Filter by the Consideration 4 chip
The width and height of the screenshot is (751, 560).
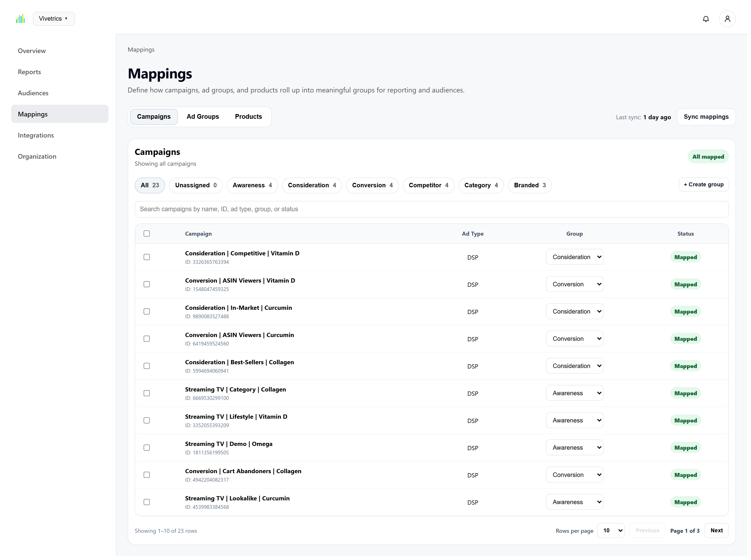click(312, 185)
